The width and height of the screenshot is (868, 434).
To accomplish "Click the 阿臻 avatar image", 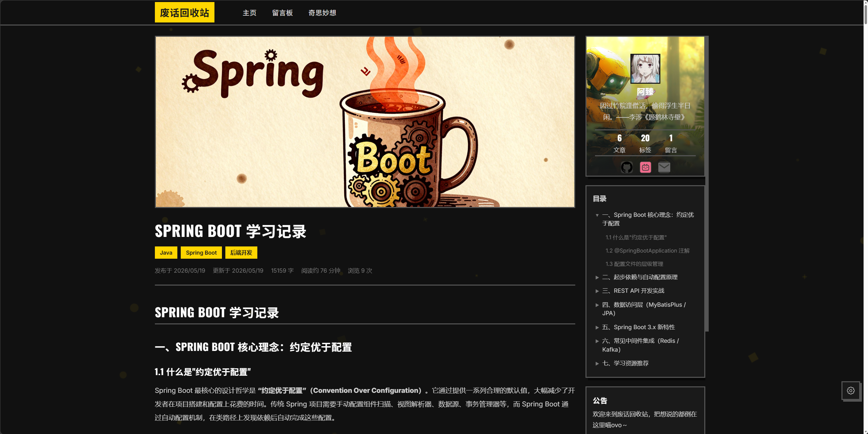I will 645,68.
